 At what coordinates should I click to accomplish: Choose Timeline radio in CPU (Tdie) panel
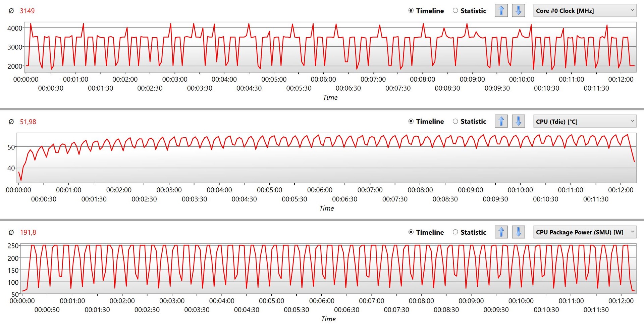pos(411,122)
